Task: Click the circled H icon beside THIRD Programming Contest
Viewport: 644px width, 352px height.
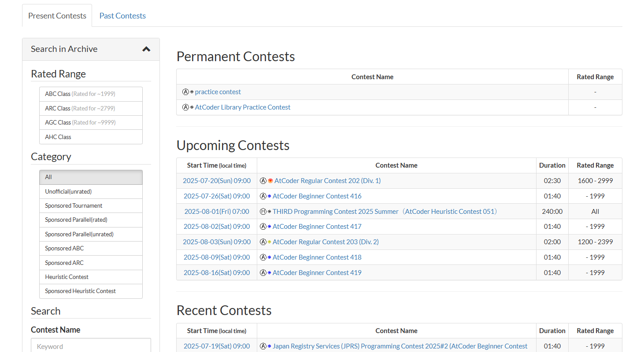Action: point(263,212)
